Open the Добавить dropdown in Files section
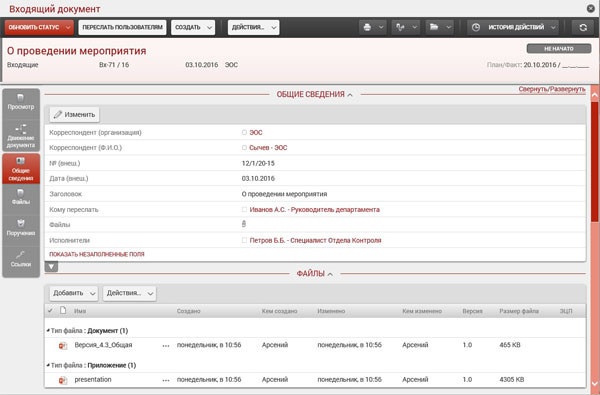The height and width of the screenshot is (395, 600). coord(74,293)
